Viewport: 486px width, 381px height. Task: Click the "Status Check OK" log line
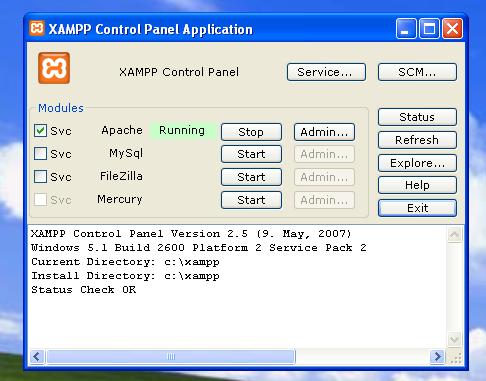84,290
